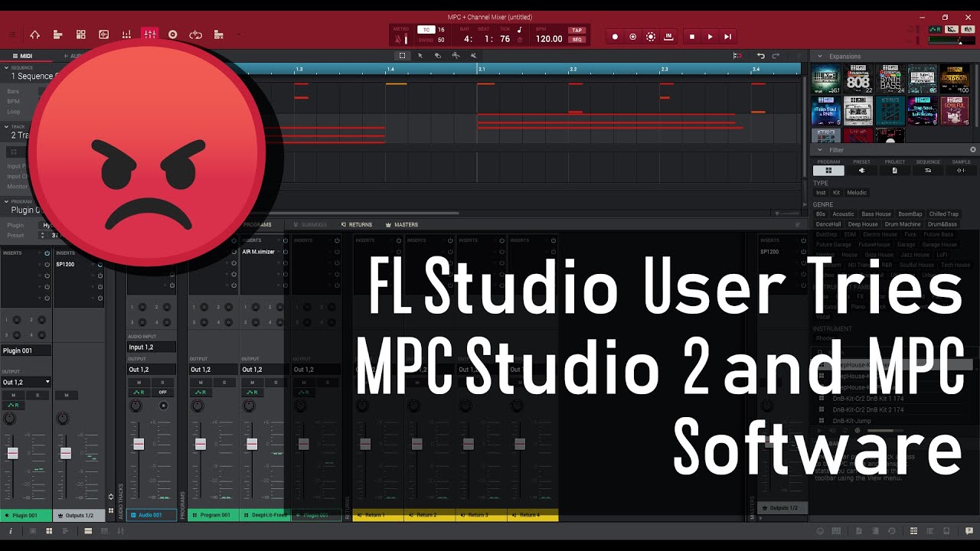Screen dimensions: 980x551
Task: Clear the Filter with the X icon
Action: (973, 150)
